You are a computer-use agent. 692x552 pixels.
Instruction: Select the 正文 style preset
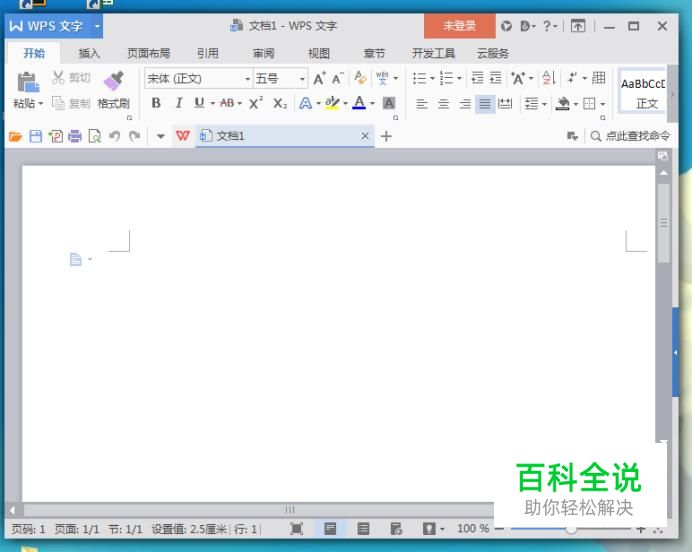tap(643, 93)
